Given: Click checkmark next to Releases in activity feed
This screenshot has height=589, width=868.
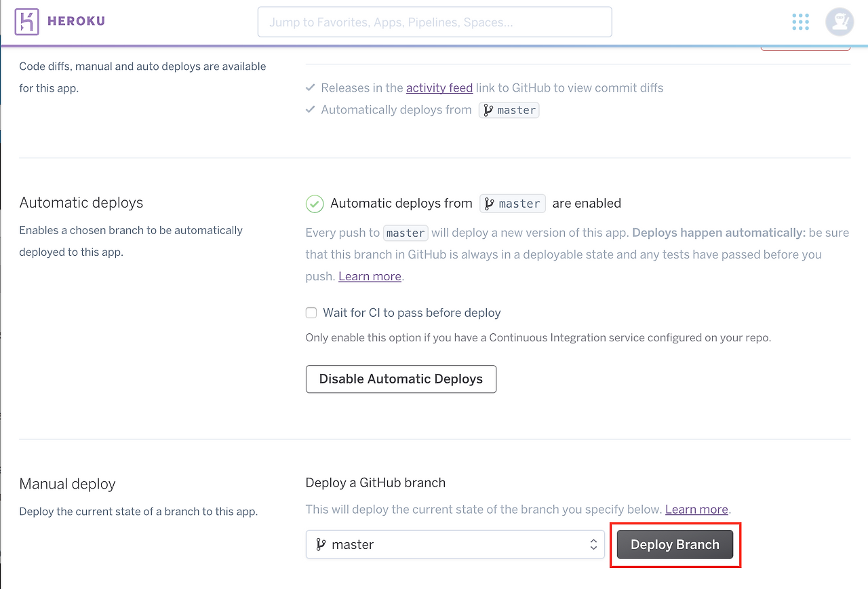Looking at the screenshot, I should [311, 88].
